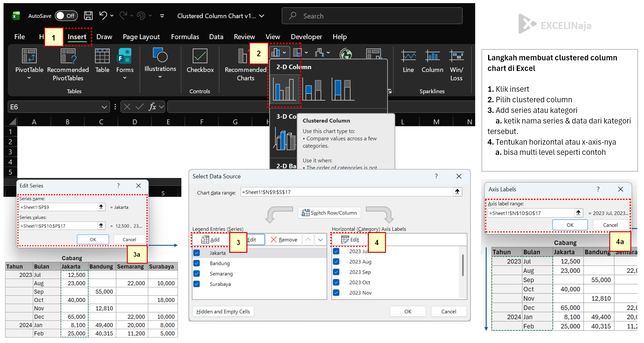Click the Maps chart icon
Screen dimensions: 644x343
[x=346, y=54]
